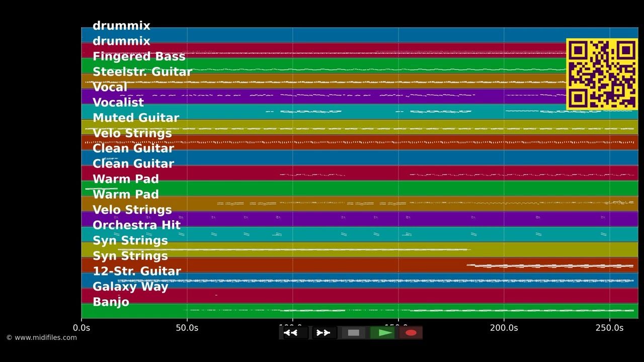Select the Warm Pad label directly below Clean Guitar

(126, 179)
